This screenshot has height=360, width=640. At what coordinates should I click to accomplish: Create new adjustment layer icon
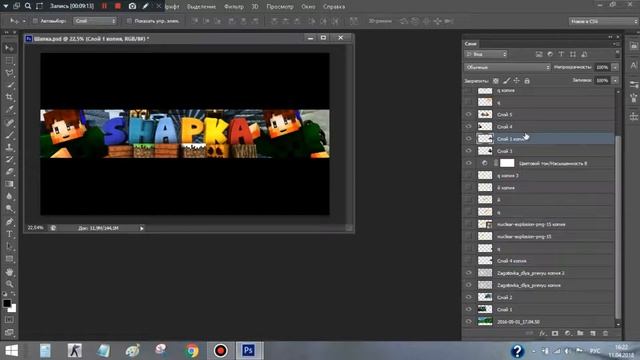click(567, 333)
